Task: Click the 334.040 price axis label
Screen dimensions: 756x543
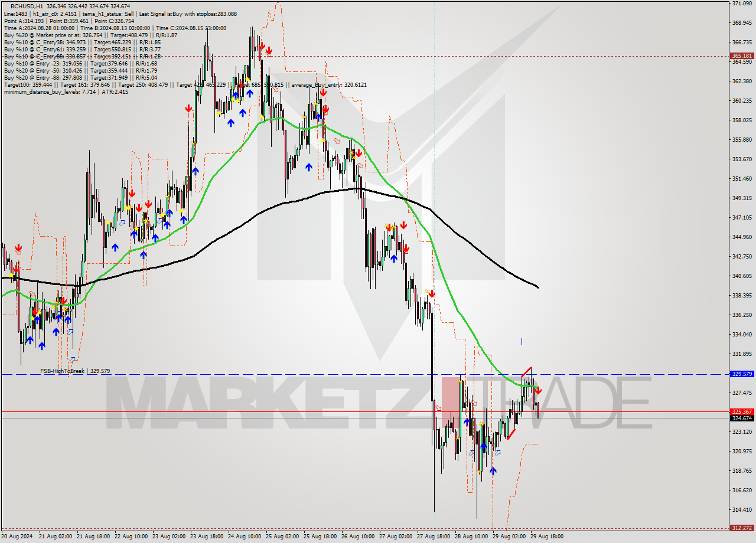Action: (741, 334)
